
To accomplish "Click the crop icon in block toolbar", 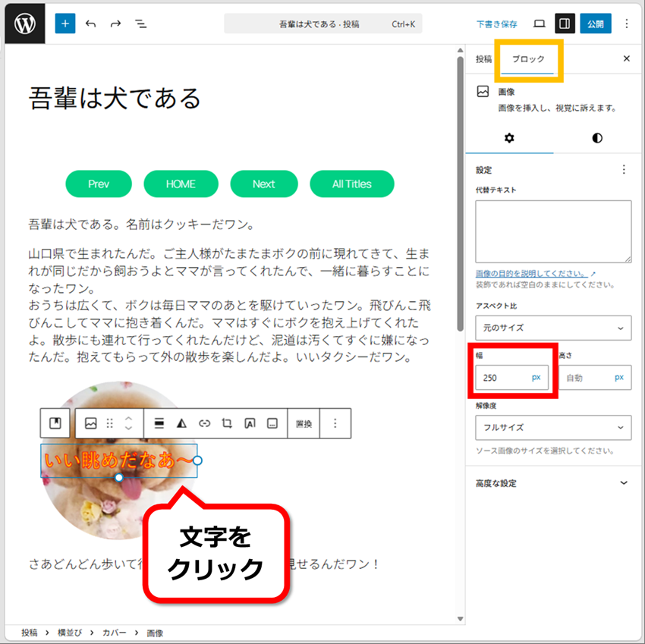I will click(227, 423).
